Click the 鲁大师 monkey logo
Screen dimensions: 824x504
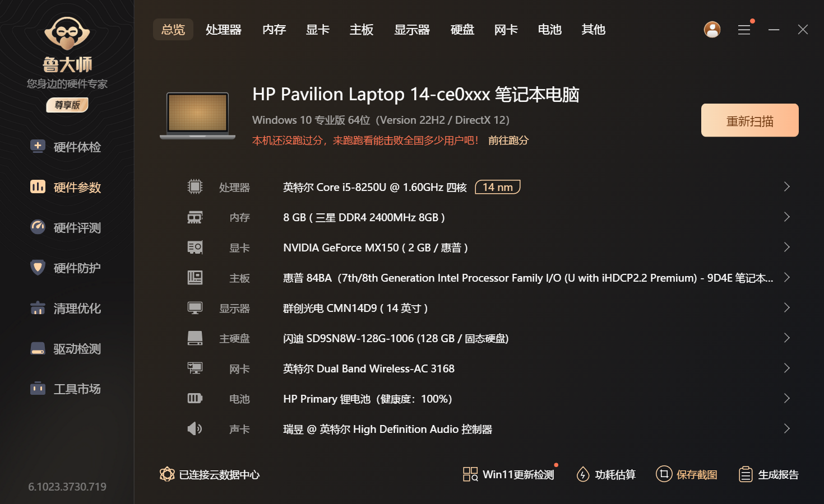point(67,34)
